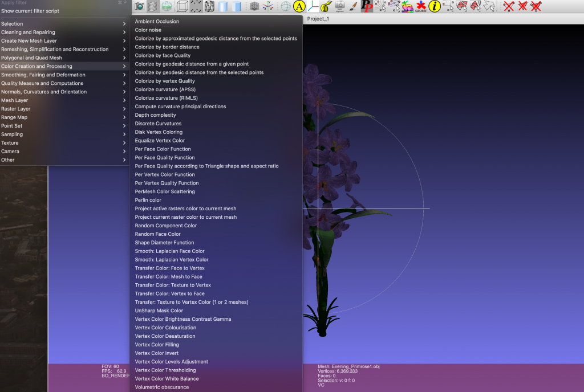Screen dimensions: 584x392
Task: Open the Other filters submenu
Action: [x=64, y=160]
